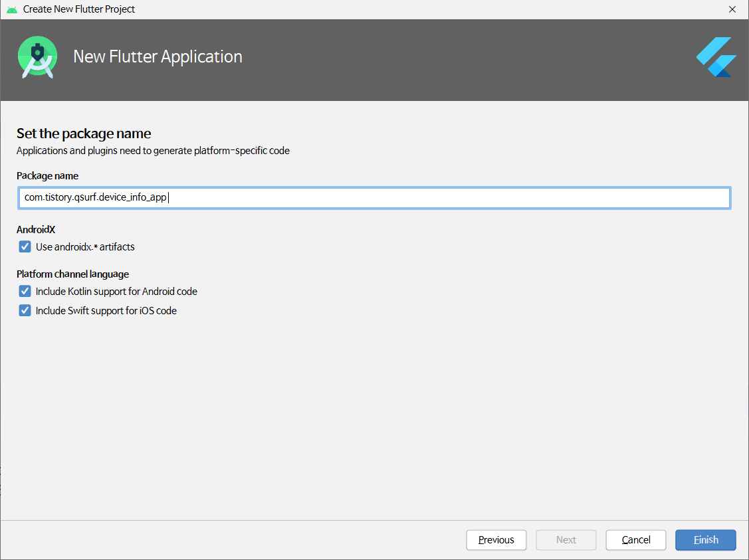Click the 'New Flutter Application' title text
Screen dimensions: 749x560
pyautogui.click(x=158, y=57)
